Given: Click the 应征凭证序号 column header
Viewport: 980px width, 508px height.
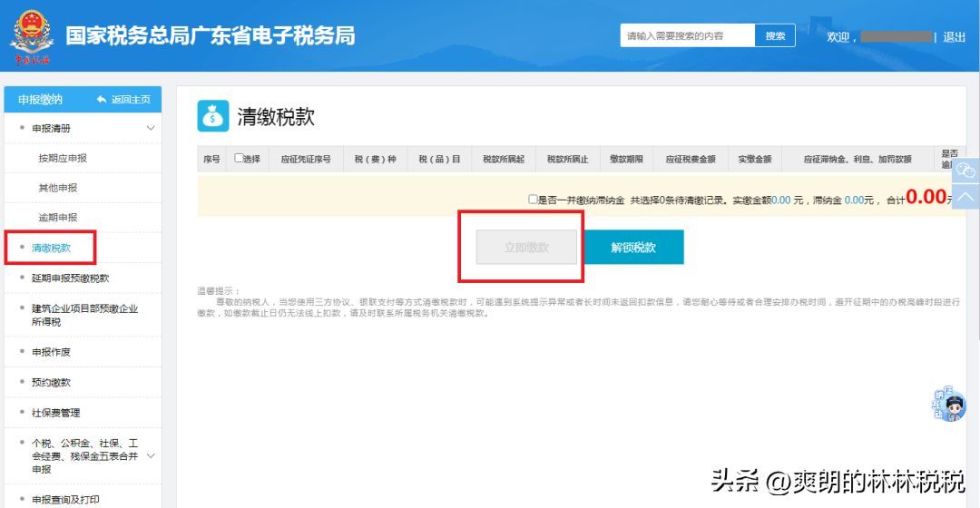Looking at the screenshot, I should tap(306, 160).
